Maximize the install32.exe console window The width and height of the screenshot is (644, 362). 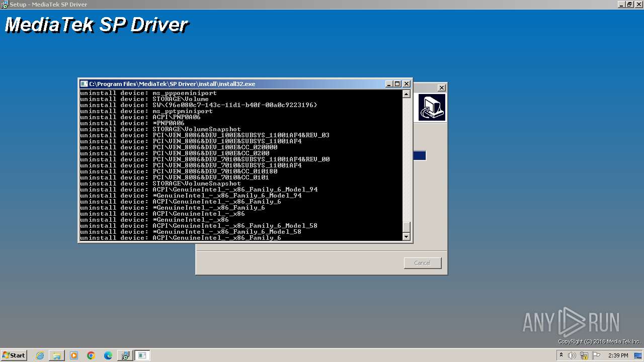point(397,84)
